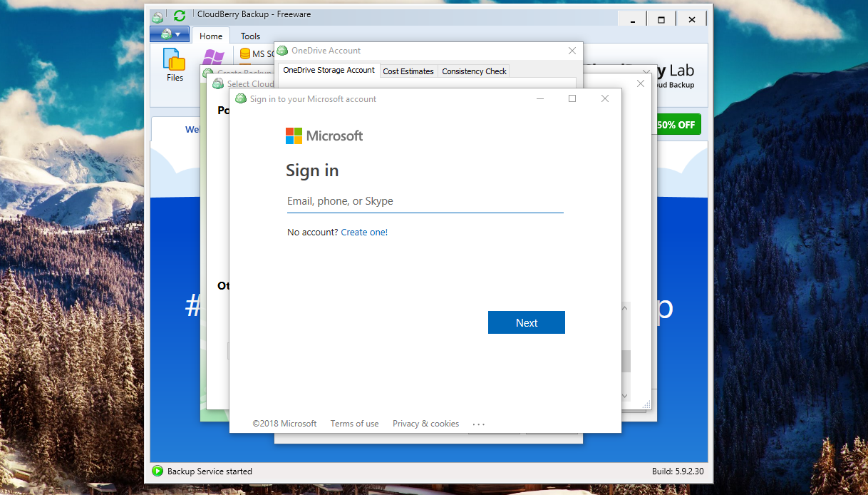Image resolution: width=868 pixels, height=495 pixels.
Task: Click the 'Backup Service started' status text
Action: click(x=210, y=471)
